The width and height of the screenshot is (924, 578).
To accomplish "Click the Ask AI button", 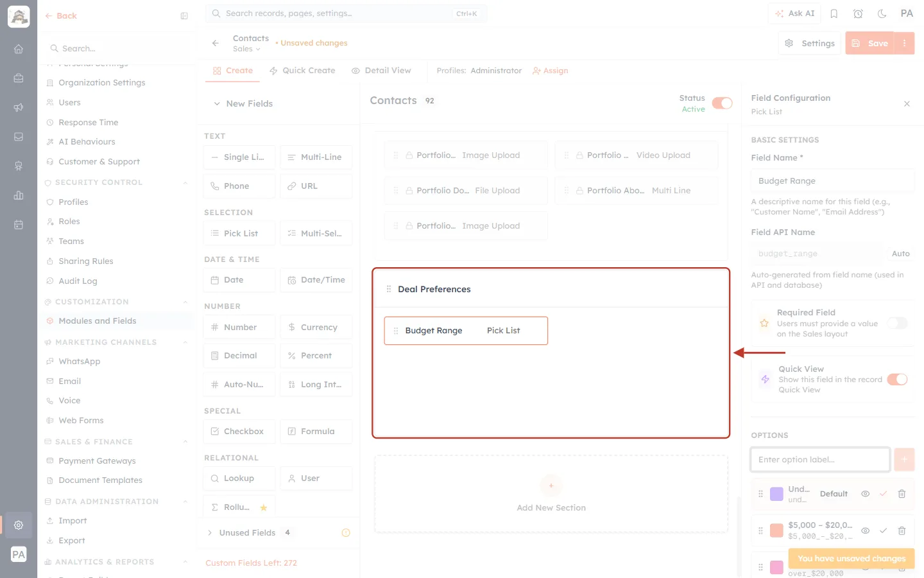I will [x=795, y=13].
